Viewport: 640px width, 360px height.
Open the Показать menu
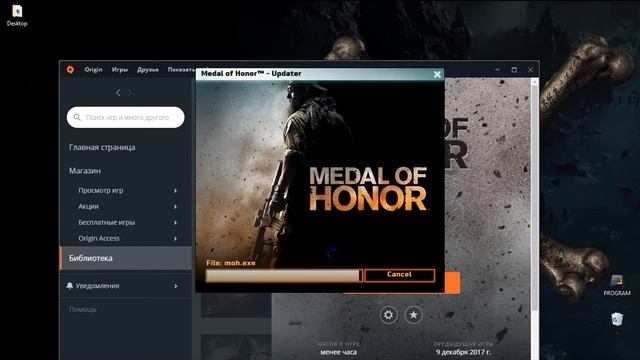pyautogui.click(x=181, y=70)
